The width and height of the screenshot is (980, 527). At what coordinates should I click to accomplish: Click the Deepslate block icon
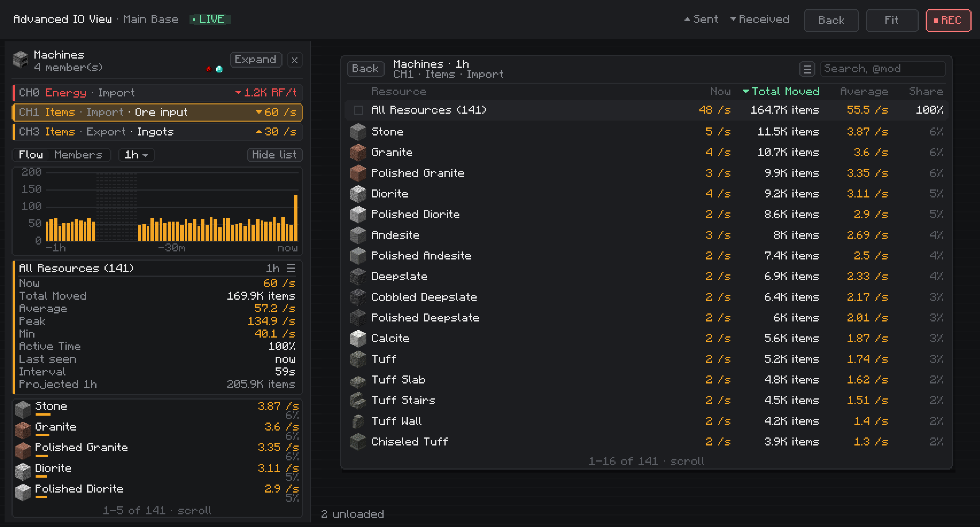click(x=358, y=276)
